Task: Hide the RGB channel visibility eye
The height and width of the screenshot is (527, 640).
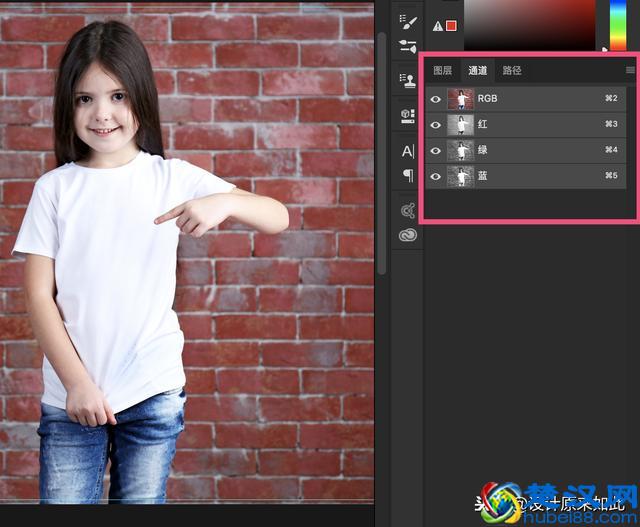Action: click(435, 99)
